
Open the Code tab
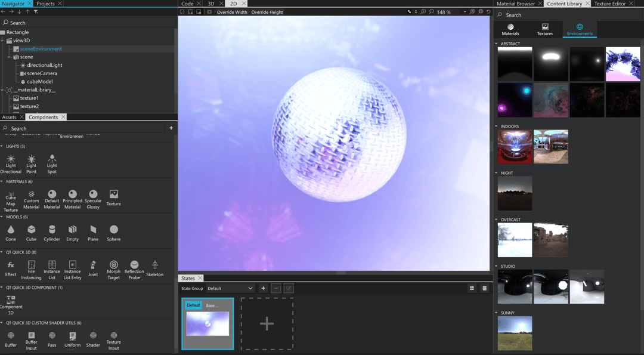188,3
